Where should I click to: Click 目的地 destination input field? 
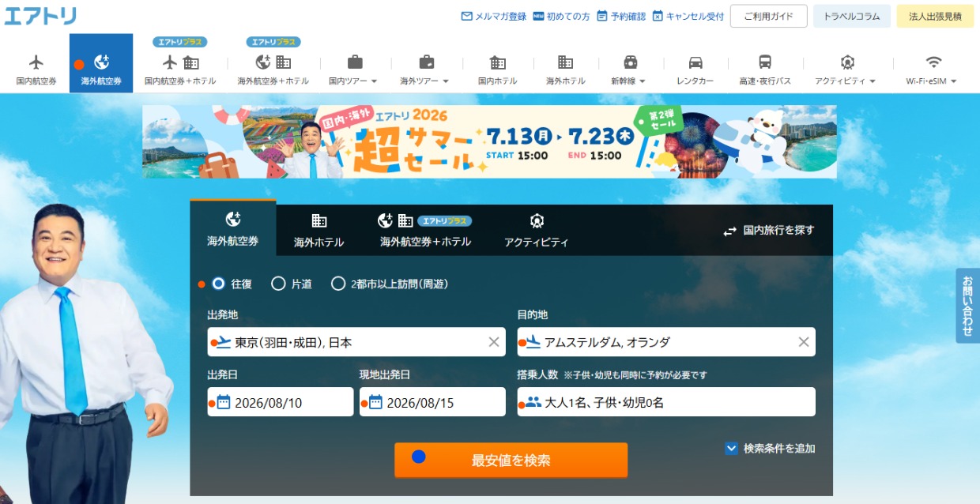666,342
